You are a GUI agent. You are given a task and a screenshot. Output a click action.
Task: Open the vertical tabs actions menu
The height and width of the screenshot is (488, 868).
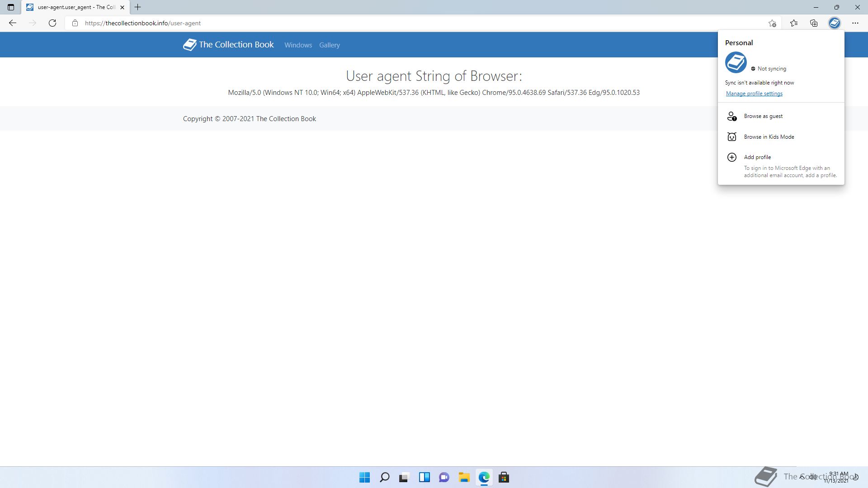point(11,7)
